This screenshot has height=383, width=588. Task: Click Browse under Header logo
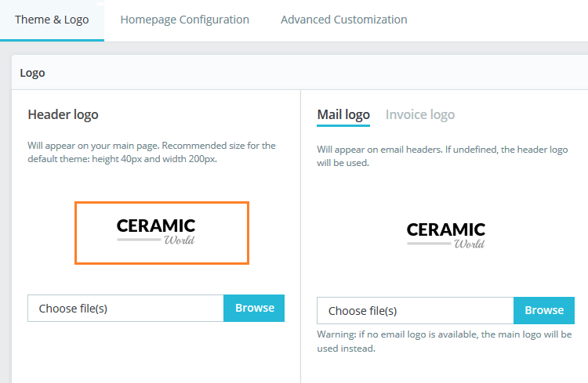point(254,308)
